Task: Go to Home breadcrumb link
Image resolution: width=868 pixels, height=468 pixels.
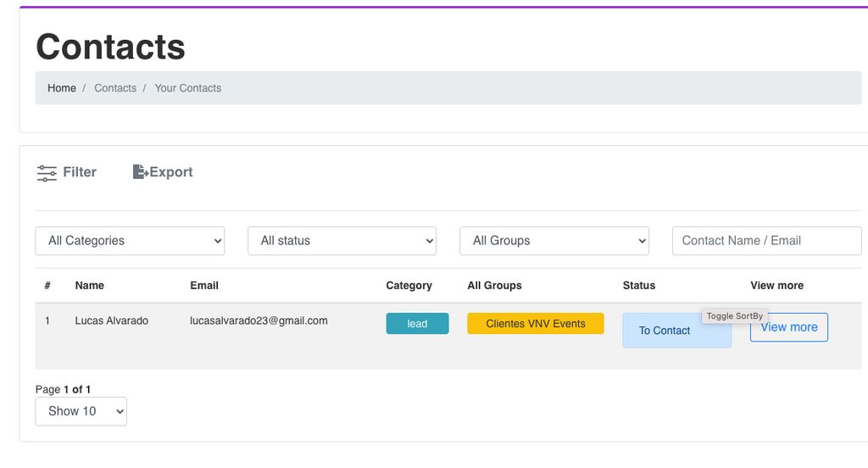Action: [x=61, y=88]
